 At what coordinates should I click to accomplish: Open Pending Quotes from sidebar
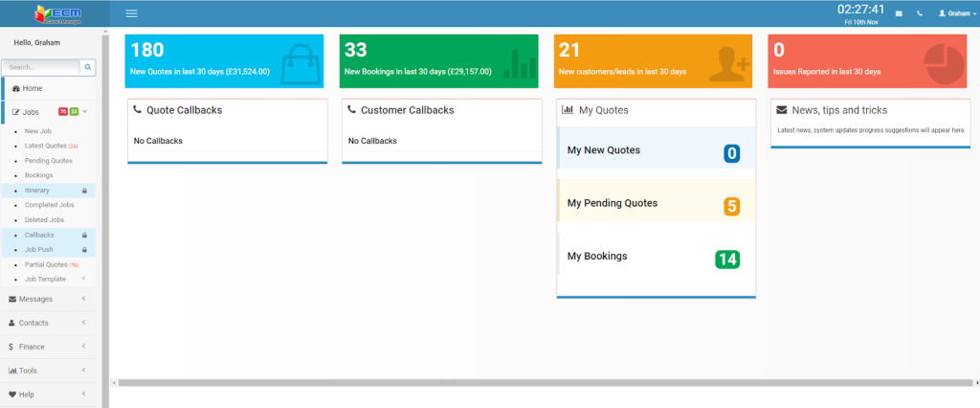pyautogui.click(x=48, y=161)
